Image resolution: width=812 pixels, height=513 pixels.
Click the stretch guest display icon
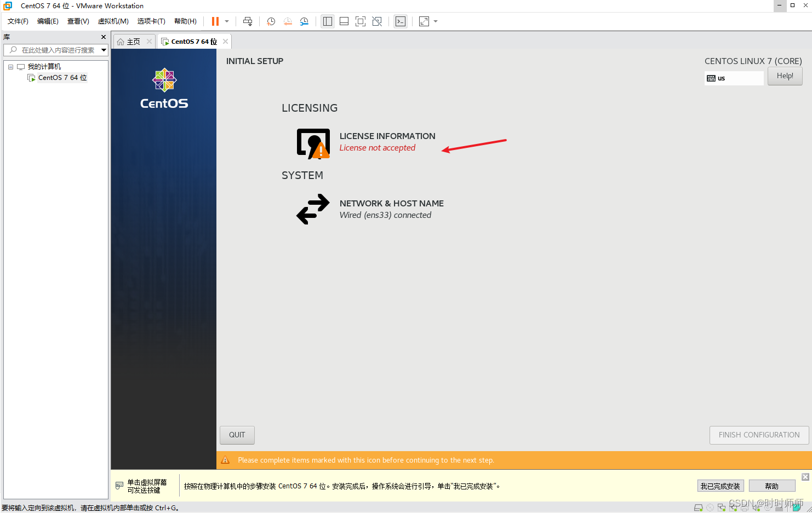tap(424, 21)
